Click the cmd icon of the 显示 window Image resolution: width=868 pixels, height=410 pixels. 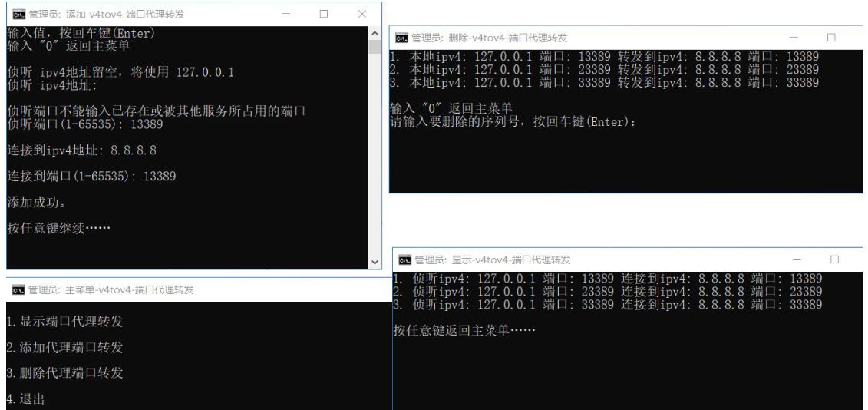pos(404,260)
